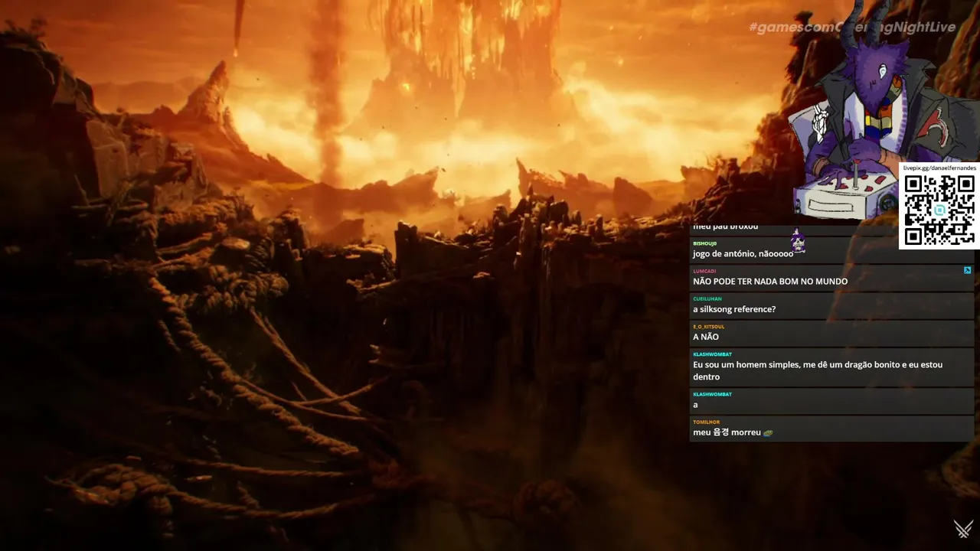Click the single-letter "a" message from KLASHWOMBAT
Viewport: 980px width, 551px height.
click(695, 405)
